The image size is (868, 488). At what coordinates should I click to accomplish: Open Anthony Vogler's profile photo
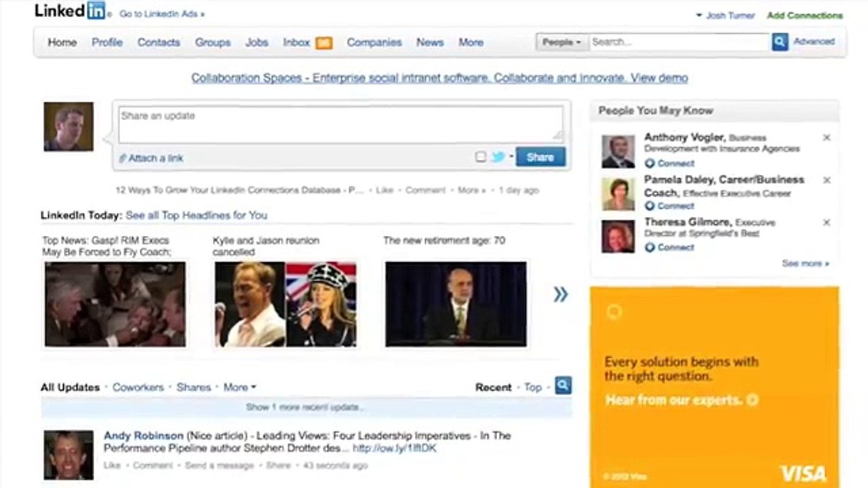tap(618, 151)
